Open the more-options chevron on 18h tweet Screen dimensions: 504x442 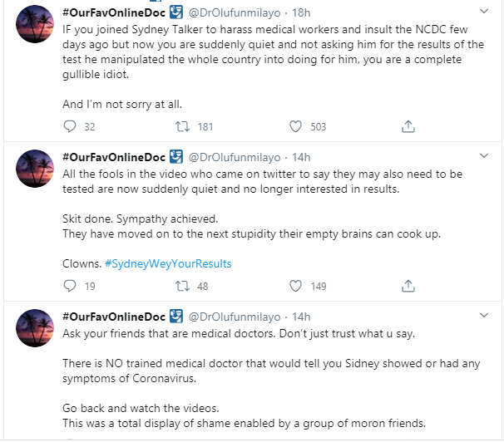484,12
